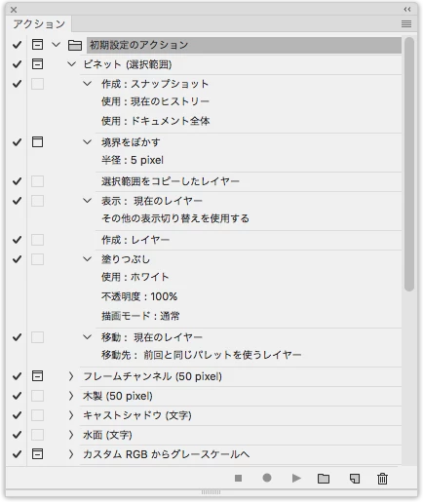Collapse the panel with the double-arrow icon
Viewport: 423px width, 504px height.
point(407,10)
